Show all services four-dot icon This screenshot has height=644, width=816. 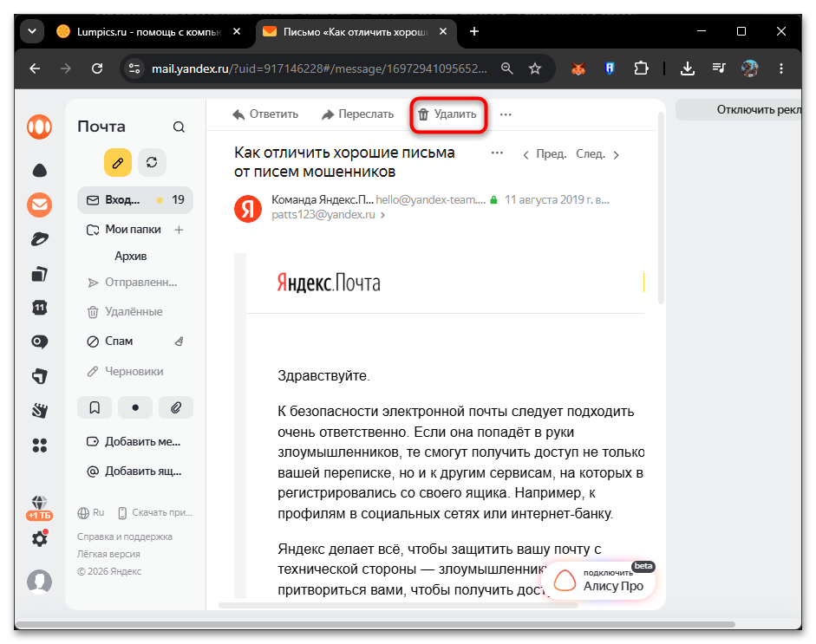(40, 445)
